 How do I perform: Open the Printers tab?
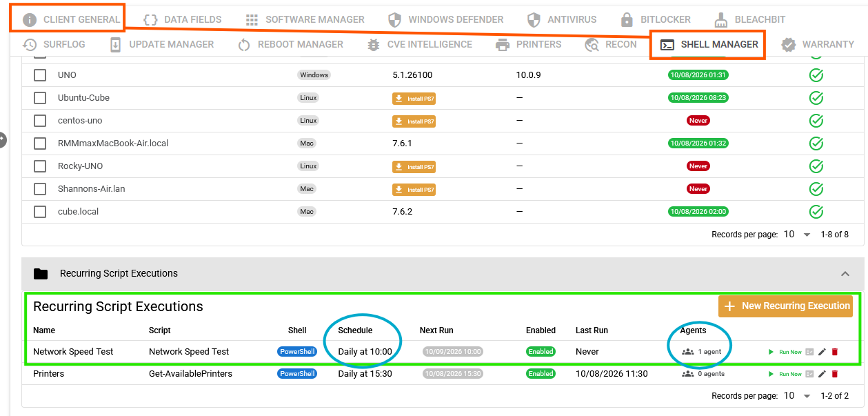[x=529, y=44]
